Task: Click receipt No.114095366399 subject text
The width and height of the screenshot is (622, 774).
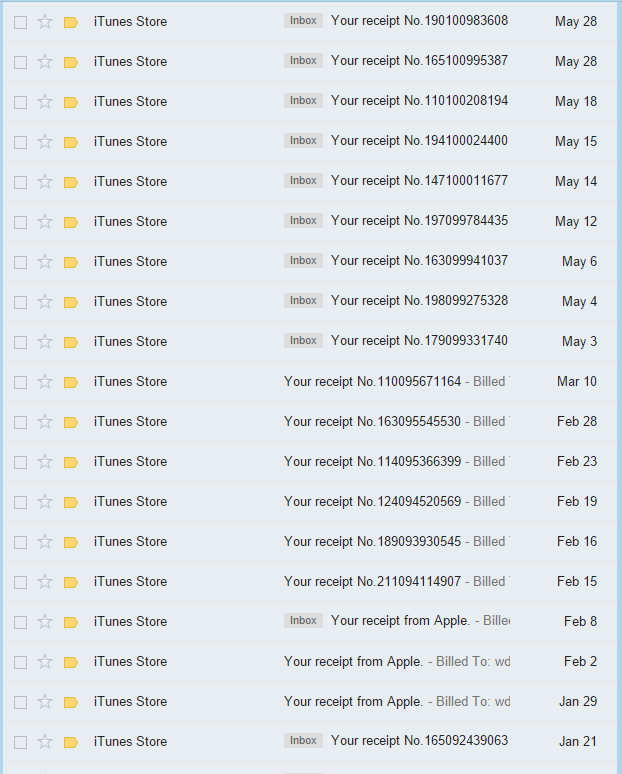Action: 372,462
